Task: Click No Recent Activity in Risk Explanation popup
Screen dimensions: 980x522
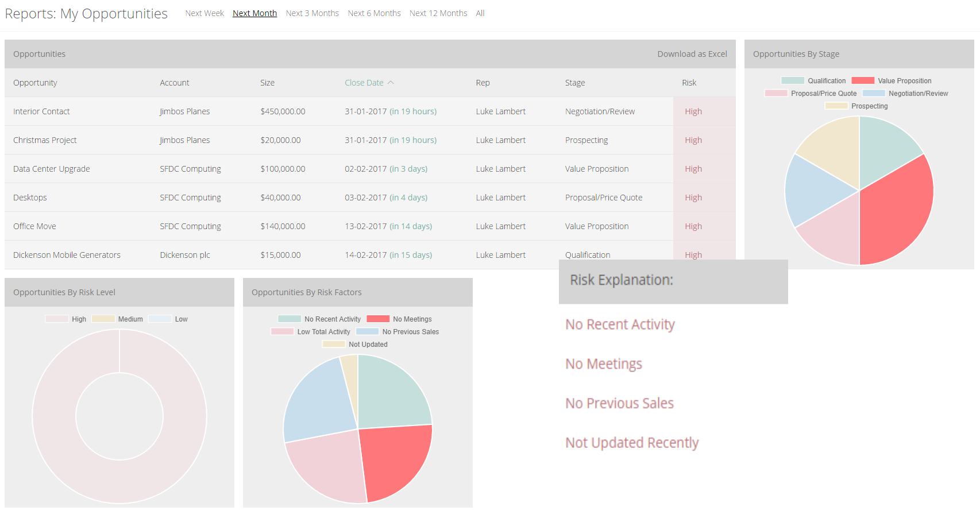Action: coord(620,324)
